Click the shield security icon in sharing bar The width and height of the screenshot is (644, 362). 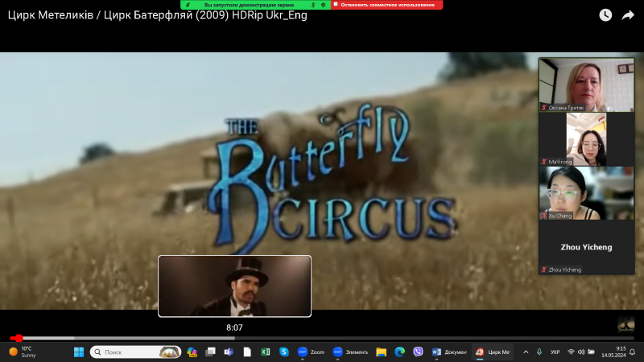click(324, 5)
